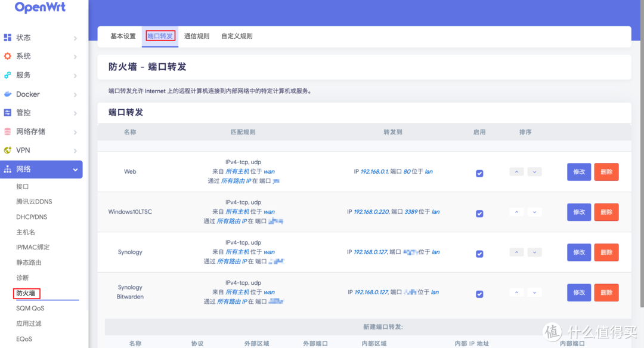
Task: Uncheck the Windows10LTSC rule enable box
Action: click(479, 212)
